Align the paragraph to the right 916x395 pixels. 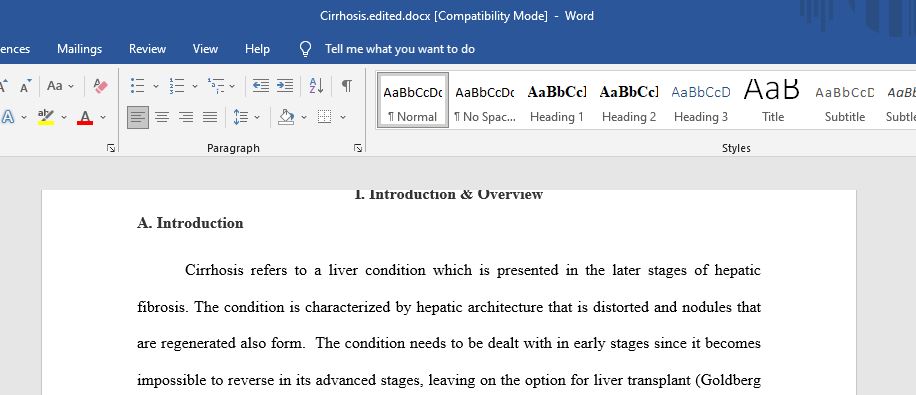coord(186,117)
